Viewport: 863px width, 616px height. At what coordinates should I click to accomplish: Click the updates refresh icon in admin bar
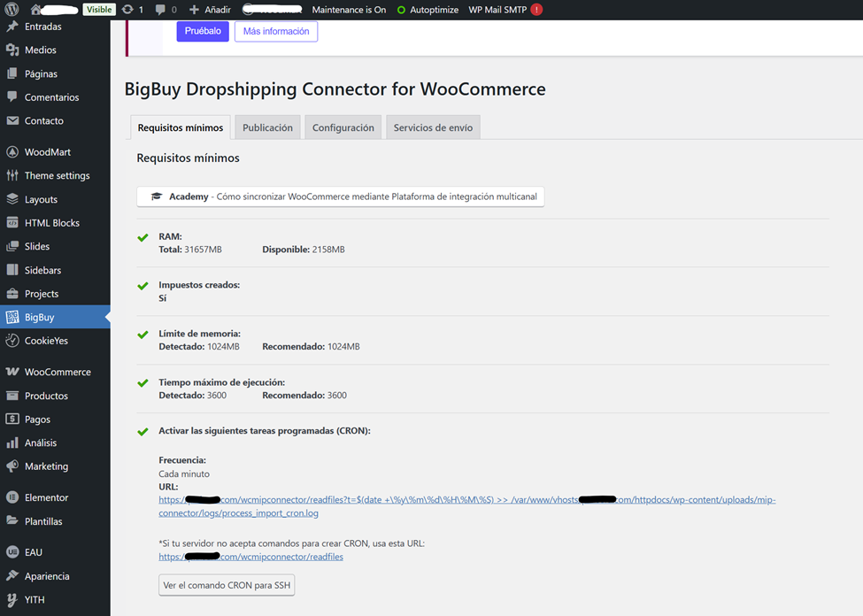point(127,10)
